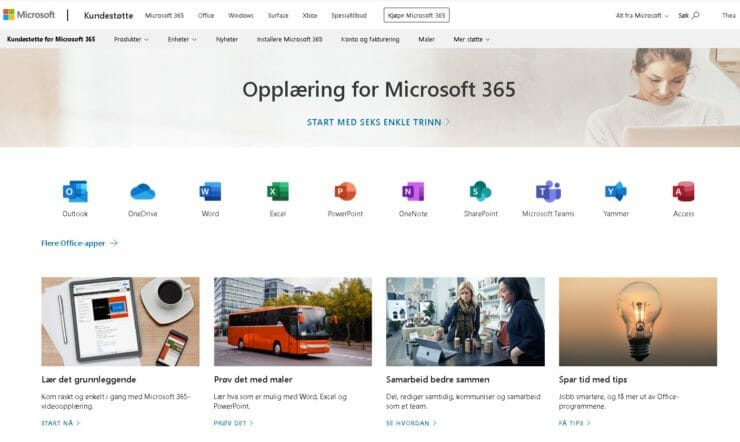Follow the Flere Office-apper link
740x442 pixels.
(79, 242)
